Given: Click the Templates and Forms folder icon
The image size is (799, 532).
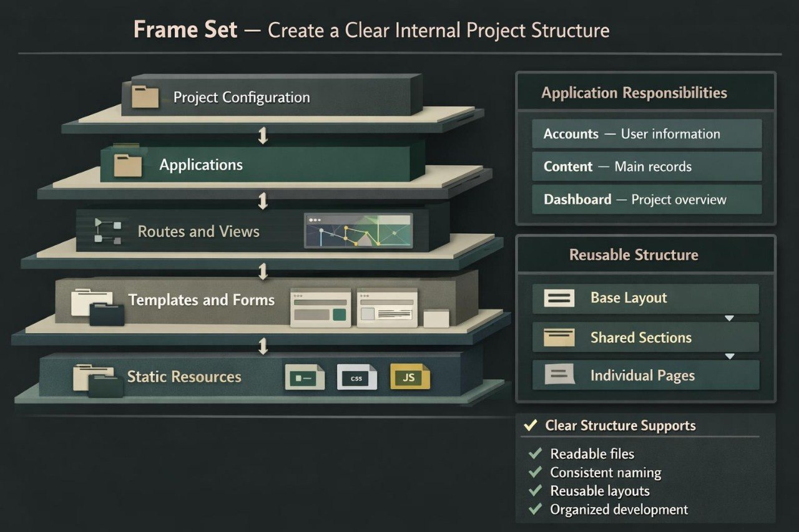Looking at the screenshot, I should tap(97, 307).
